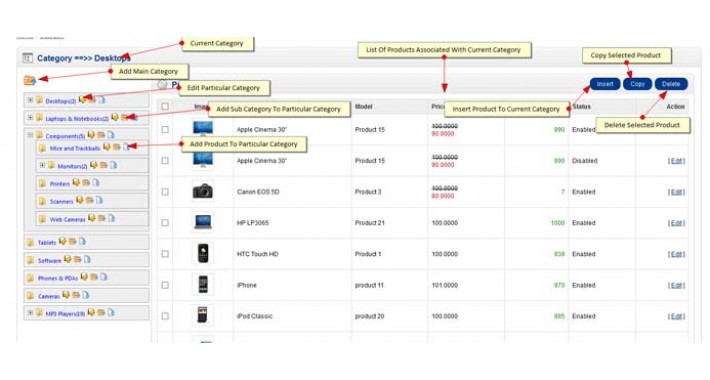The width and height of the screenshot is (710, 380).
Task: Click add subcategory icon for Web Cameras
Action: (x=102, y=218)
